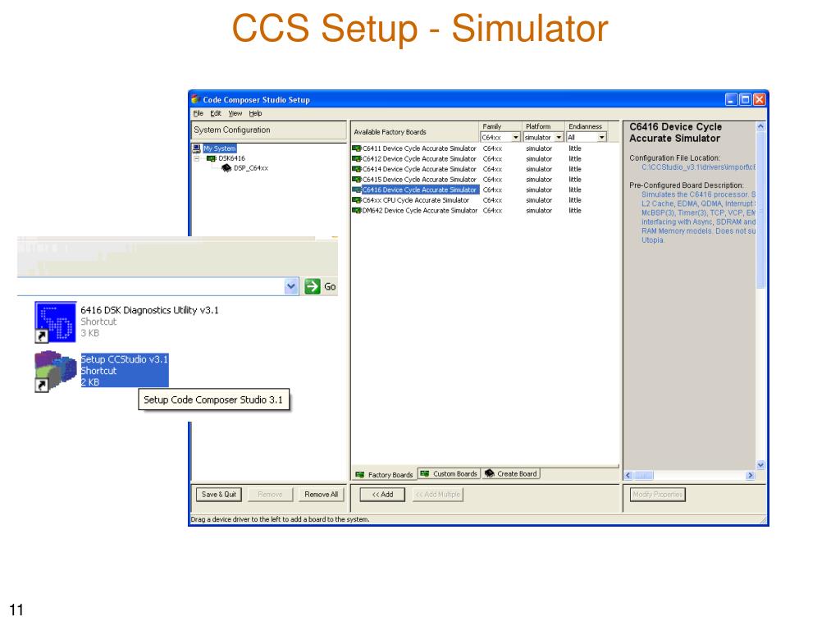The height and width of the screenshot is (630, 840).
Task: Select C6411 Device Cycle Accurate Simulator
Action: point(419,148)
